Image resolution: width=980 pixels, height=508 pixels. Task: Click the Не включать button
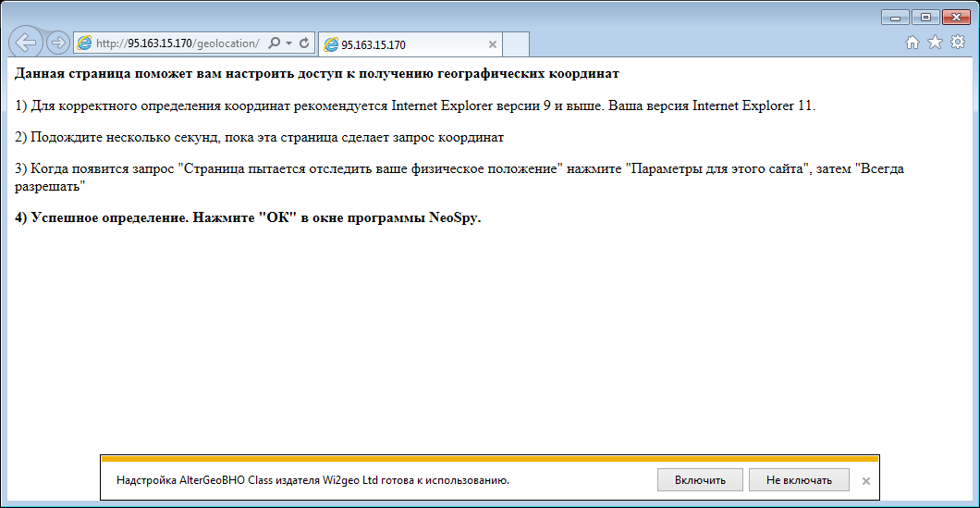click(x=799, y=480)
